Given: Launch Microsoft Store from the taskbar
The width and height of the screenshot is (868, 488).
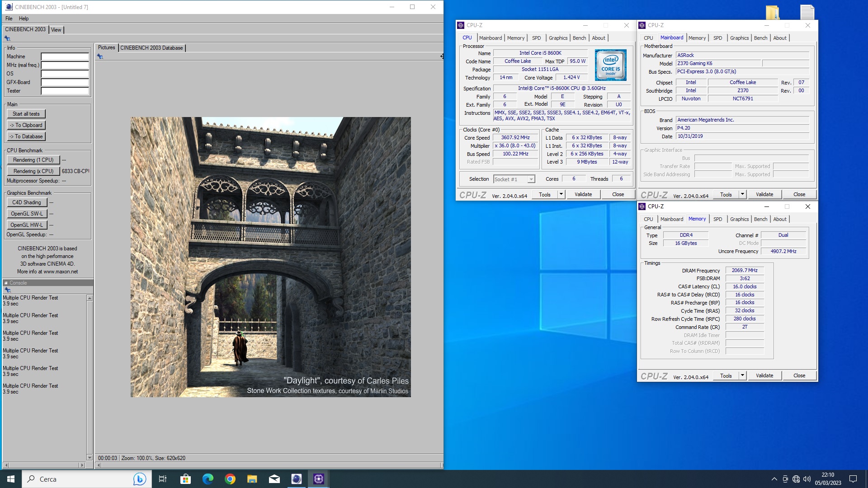Looking at the screenshot, I should [x=185, y=479].
